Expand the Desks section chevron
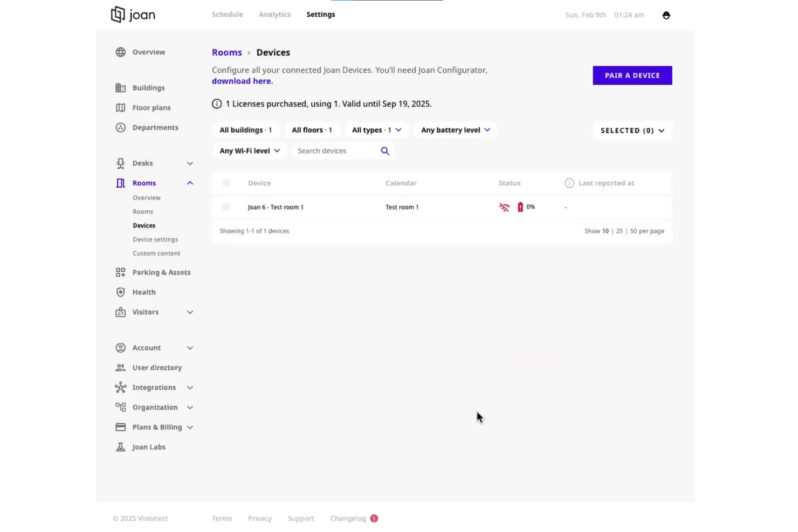 pyautogui.click(x=190, y=163)
